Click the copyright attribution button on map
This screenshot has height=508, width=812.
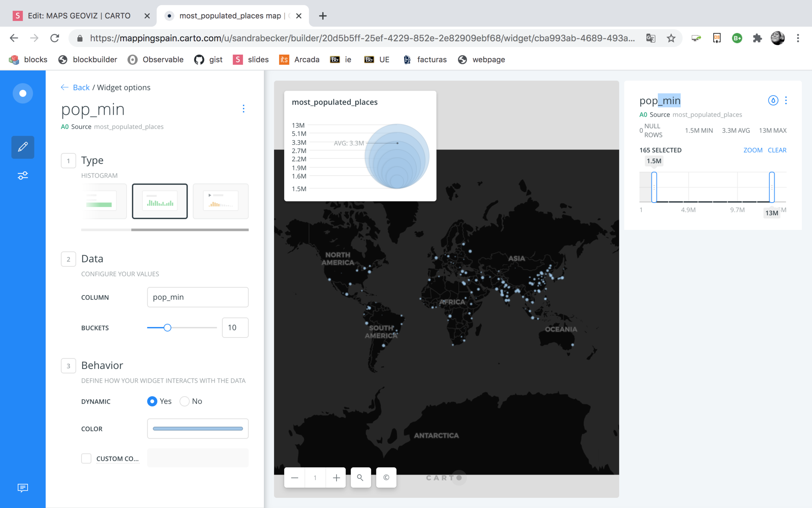[386, 478]
